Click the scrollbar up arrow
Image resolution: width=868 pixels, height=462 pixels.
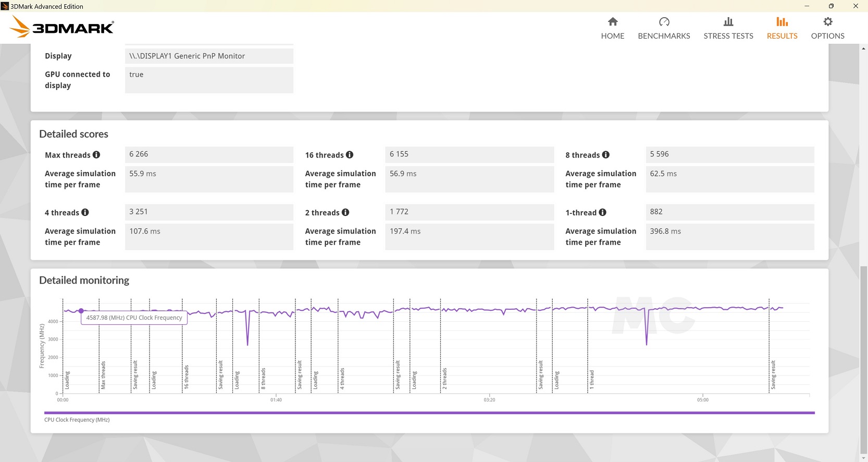(x=863, y=48)
